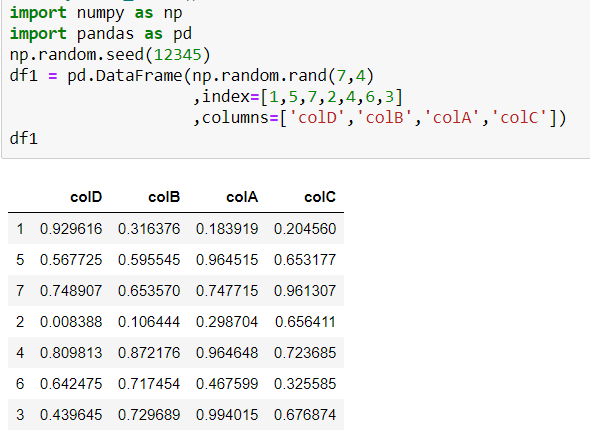Viewport: 590px width, 435px height.
Task: Select cell value 0.204560
Action: pos(305,229)
